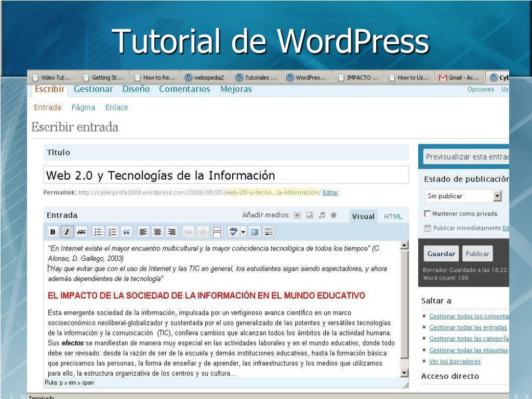
Task: Align text to the left
Action: pyautogui.click(x=143, y=232)
